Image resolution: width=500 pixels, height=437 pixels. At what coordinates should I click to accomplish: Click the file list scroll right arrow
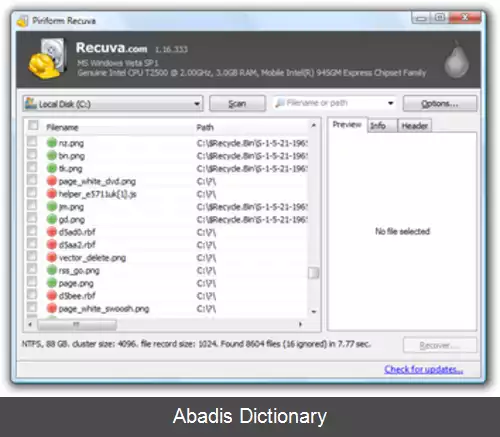click(x=301, y=324)
